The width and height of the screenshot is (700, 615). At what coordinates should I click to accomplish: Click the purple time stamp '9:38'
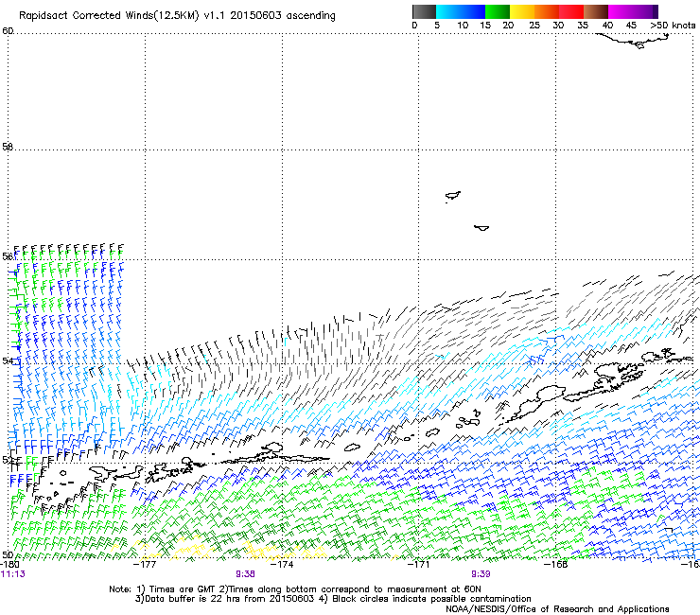246,574
